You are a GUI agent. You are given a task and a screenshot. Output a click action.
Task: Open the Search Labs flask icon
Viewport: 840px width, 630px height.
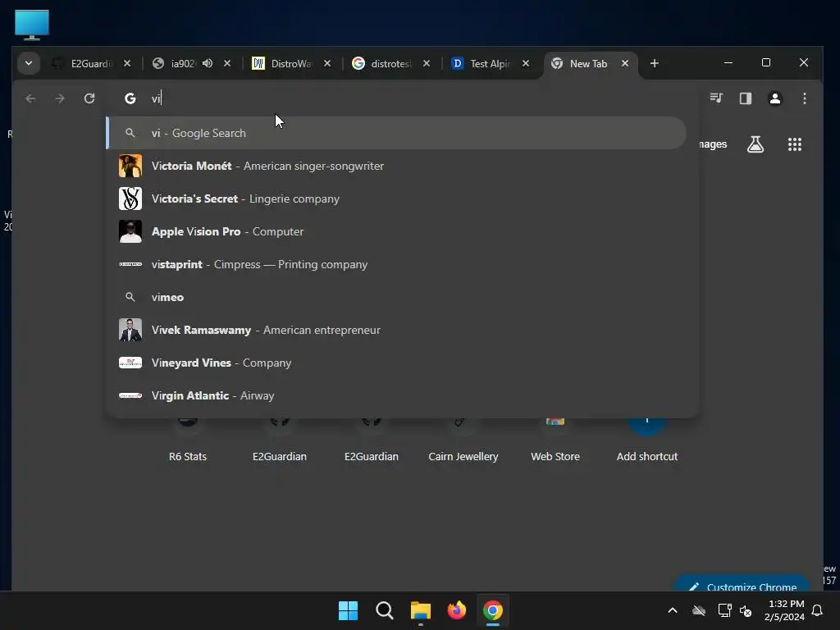756,144
